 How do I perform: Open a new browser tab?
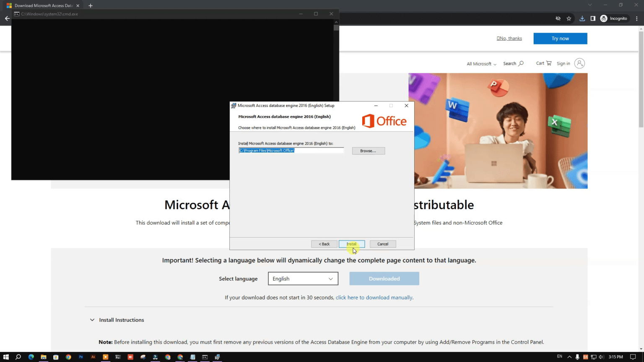point(91,5)
